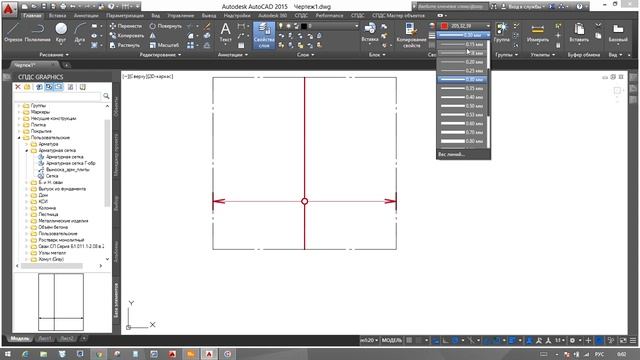Click the customization gear in status bar
The height and width of the screenshot is (360, 640).
click(x=572, y=340)
